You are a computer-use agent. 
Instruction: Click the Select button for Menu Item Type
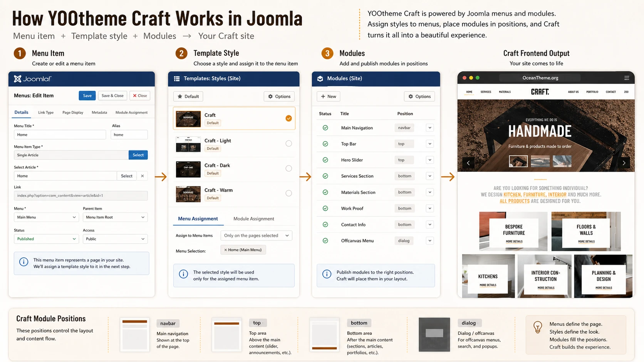pyautogui.click(x=138, y=155)
